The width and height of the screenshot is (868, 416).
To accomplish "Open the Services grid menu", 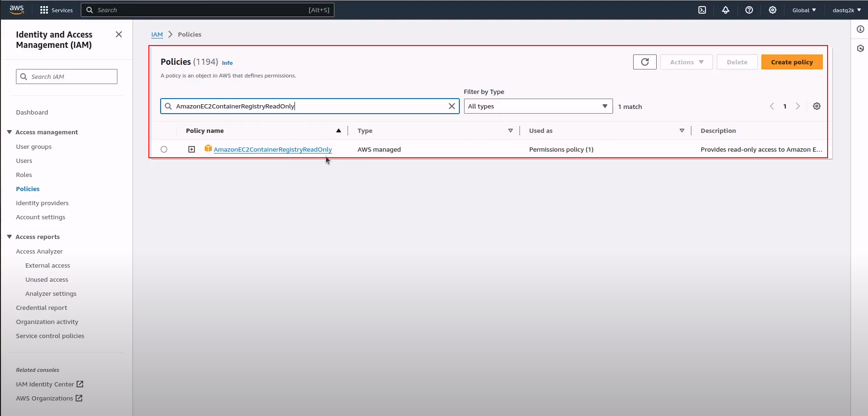I will click(56, 10).
